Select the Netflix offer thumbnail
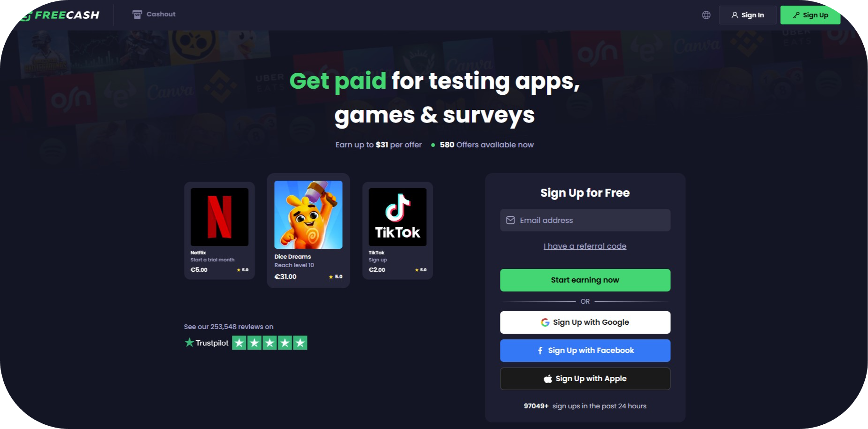The image size is (868, 429). [219, 217]
